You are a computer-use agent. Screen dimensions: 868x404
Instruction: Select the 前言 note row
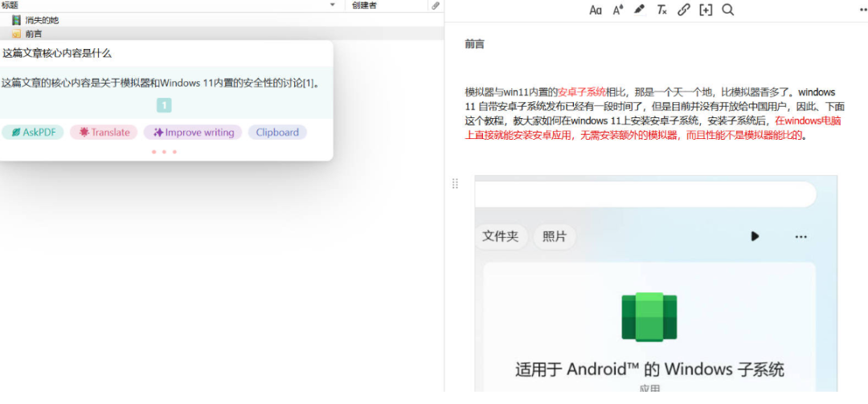point(222,34)
